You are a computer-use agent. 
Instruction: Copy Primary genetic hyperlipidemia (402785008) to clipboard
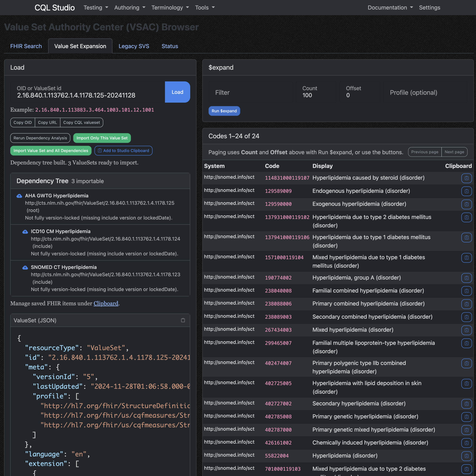coord(466,417)
